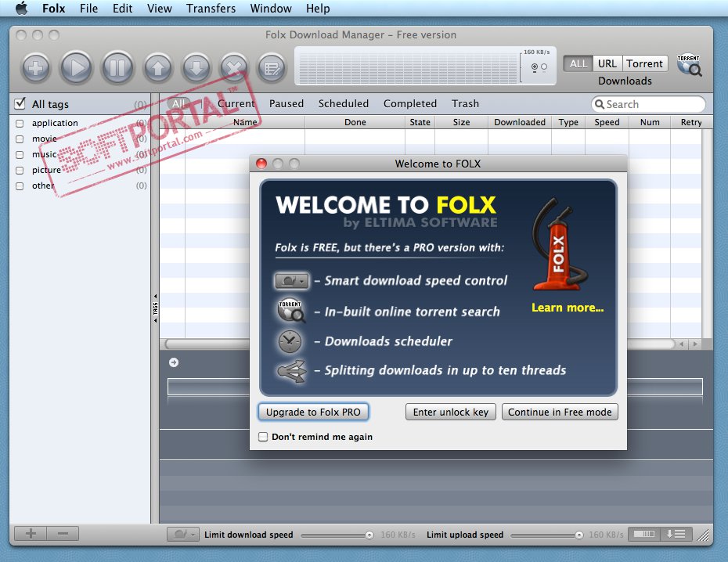Click the TAGS panel collapse handle
Screen dimensions: 728x562
coord(155,308)
